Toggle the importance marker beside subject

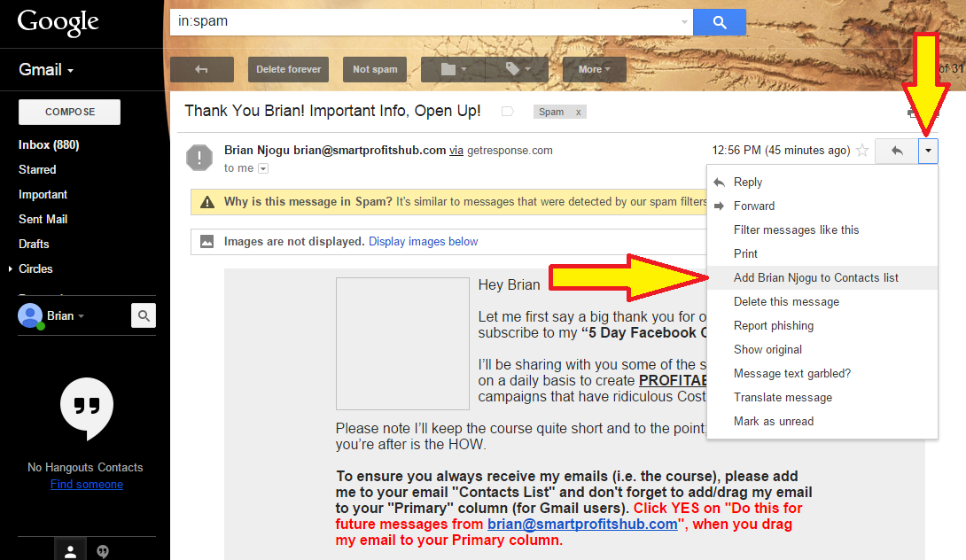click(507, 112)
